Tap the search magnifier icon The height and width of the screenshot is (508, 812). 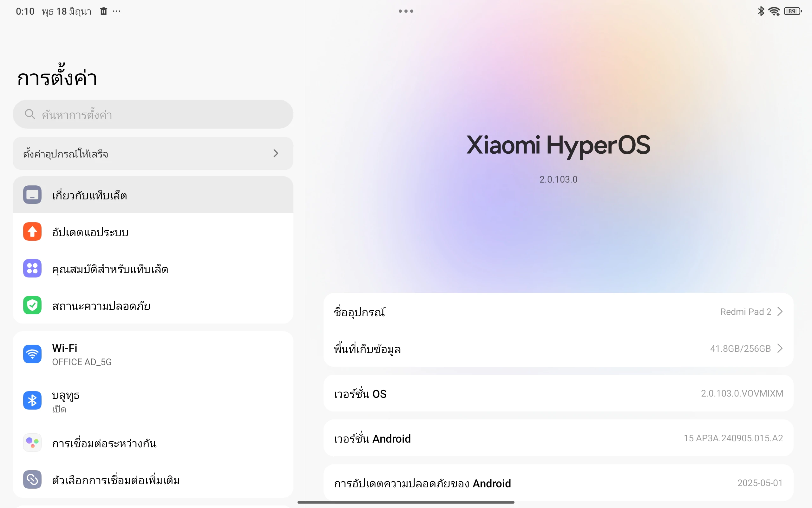(x=30, y=114)
